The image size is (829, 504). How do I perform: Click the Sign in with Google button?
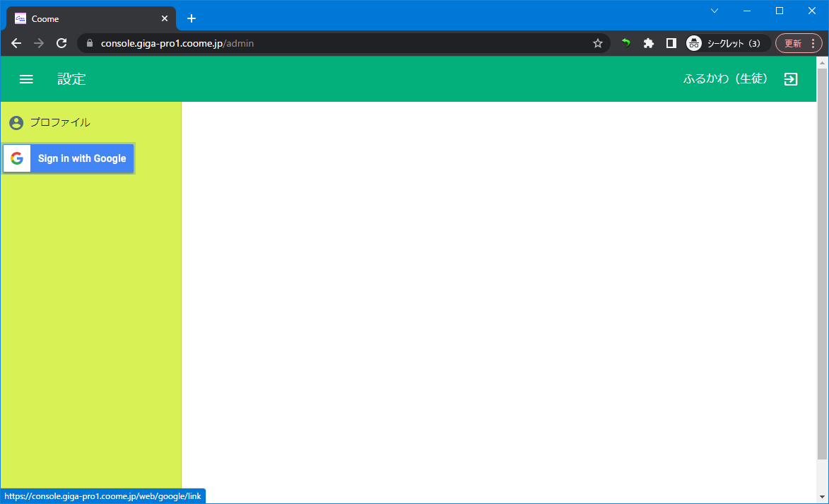coord(69,158)
